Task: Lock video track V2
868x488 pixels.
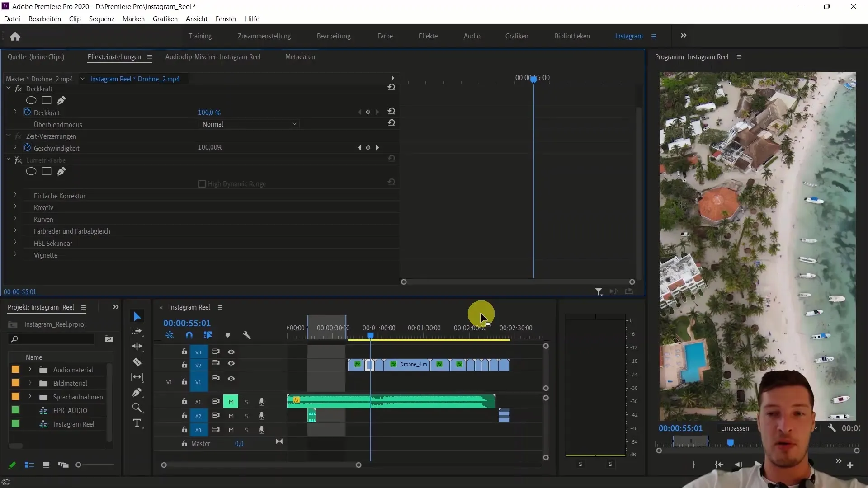Action: [x=184, y=364]
